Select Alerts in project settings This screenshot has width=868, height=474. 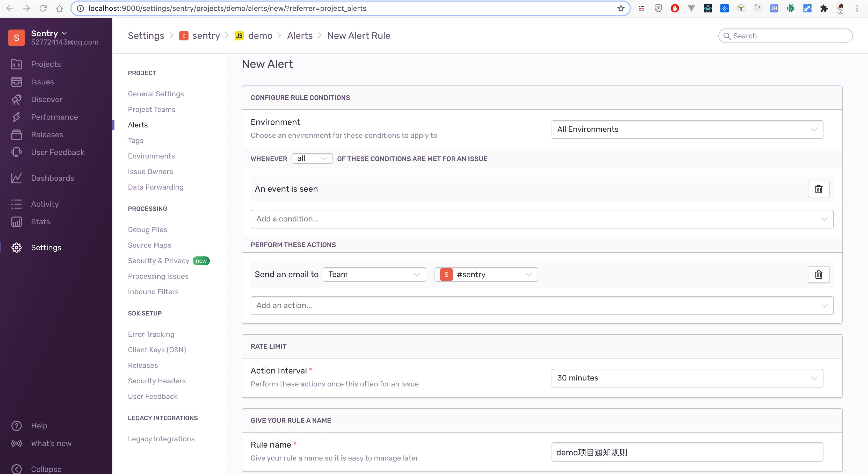pos(138,125)
